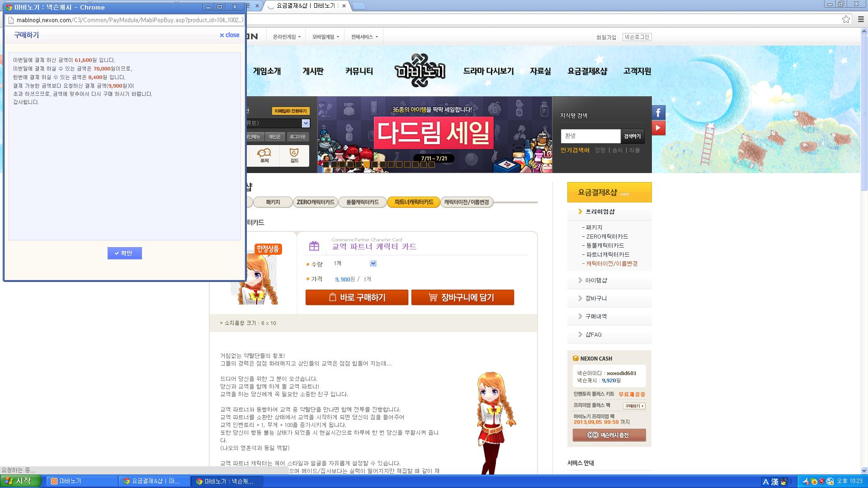
Task: Click the Mabinogi logo in the header
Action: (x=420, y=71)
